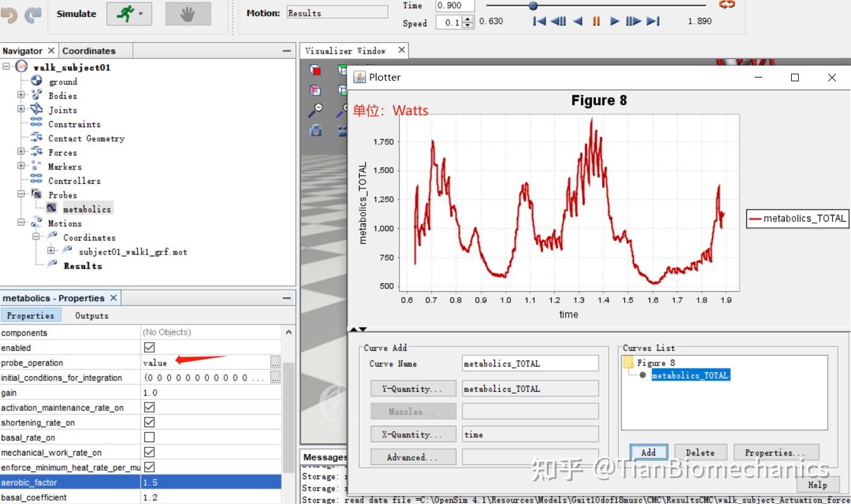Uncheck the mechanical_work_rate_on checkbox
This screenshot has width=851, height=504.
coord(149,452)
